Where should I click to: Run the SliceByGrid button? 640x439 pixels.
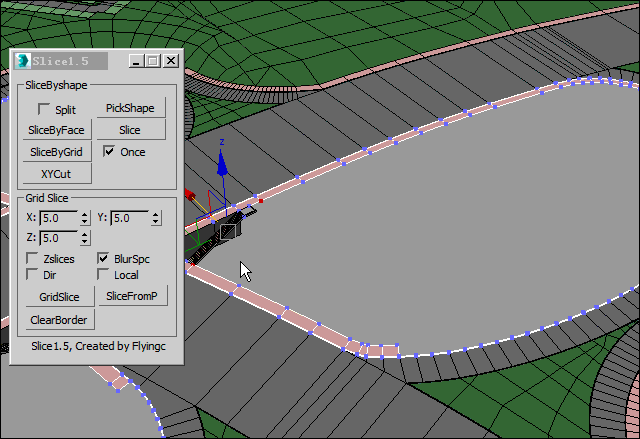[x=57, y=152]
